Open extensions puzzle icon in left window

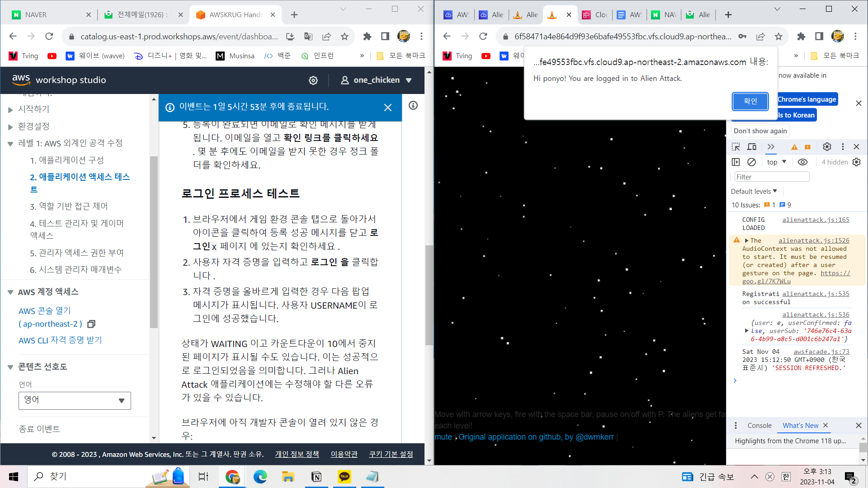[x=367, y=36]
